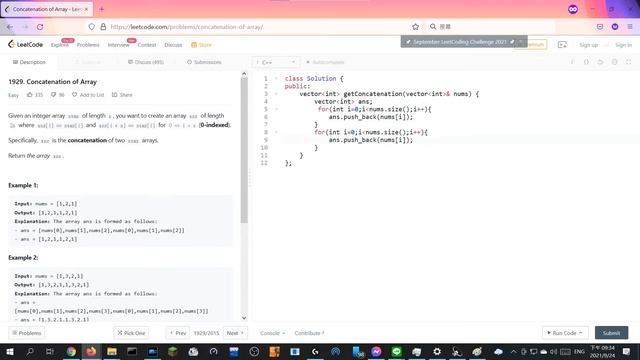The width and height of the screenshot is (640, 360).
Task: Click the thumbs up like icon
Action: coord(29,95)
